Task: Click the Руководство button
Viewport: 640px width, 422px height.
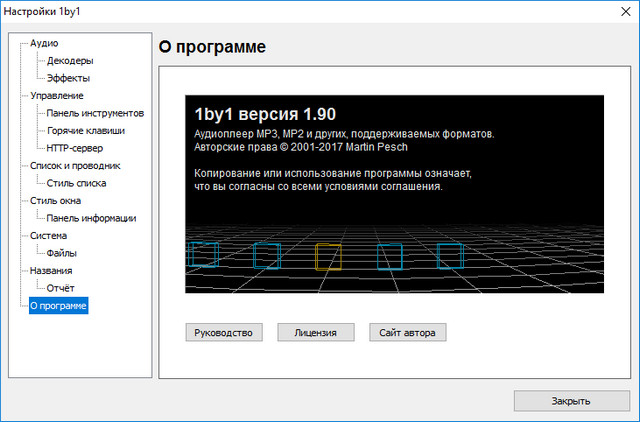Action: 224,333
